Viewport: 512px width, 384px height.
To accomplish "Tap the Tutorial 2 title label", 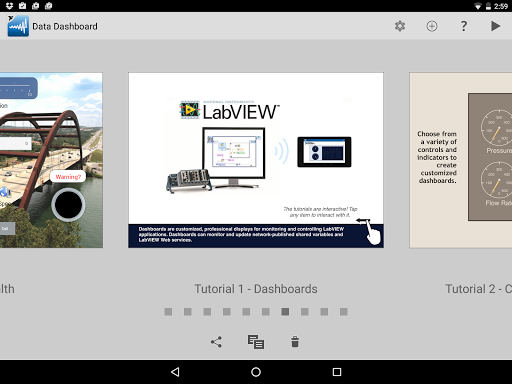I will tap(479, 289).
